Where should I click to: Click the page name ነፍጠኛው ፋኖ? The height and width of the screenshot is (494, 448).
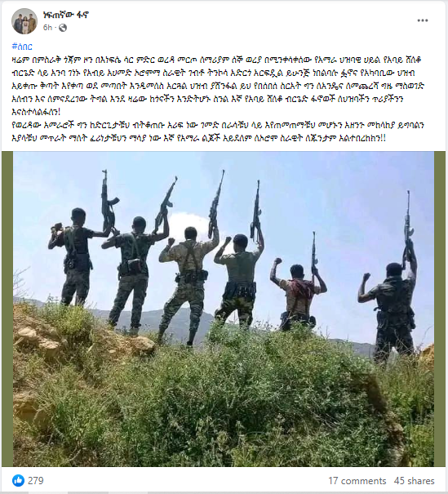pyautogui.click(x=65, y=15)
